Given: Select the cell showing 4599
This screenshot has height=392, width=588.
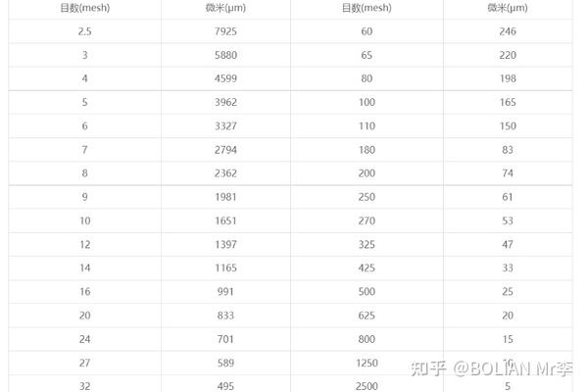Looking at the screenshot, I should 227,79.
